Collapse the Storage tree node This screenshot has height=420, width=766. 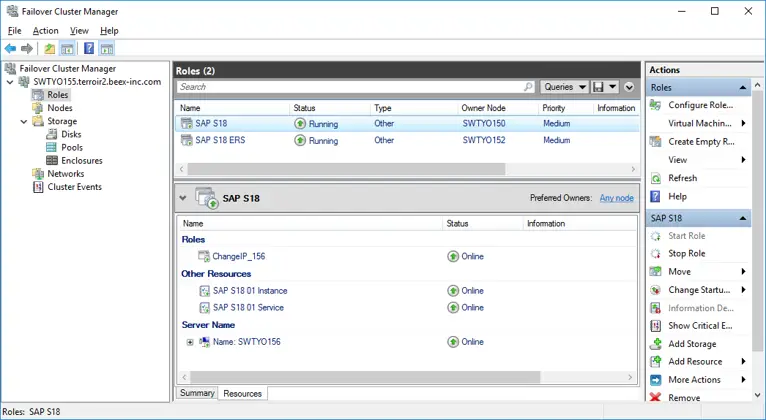coord(23,122)
